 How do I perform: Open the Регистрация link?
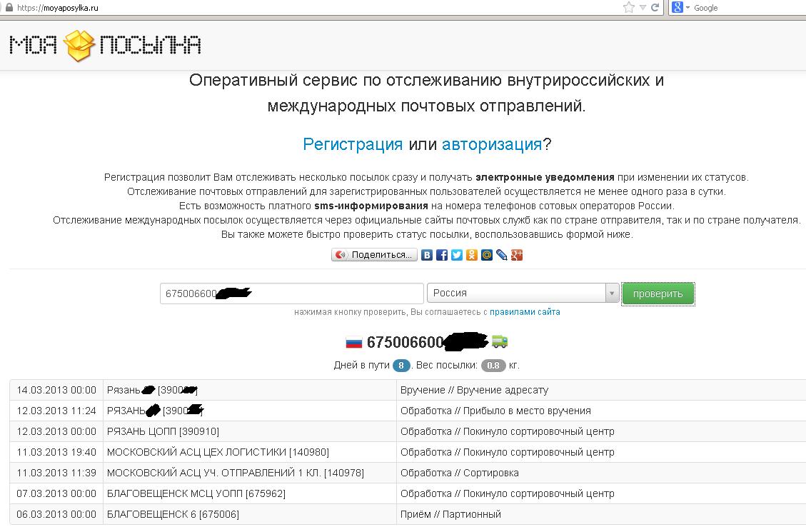point(353,144)
